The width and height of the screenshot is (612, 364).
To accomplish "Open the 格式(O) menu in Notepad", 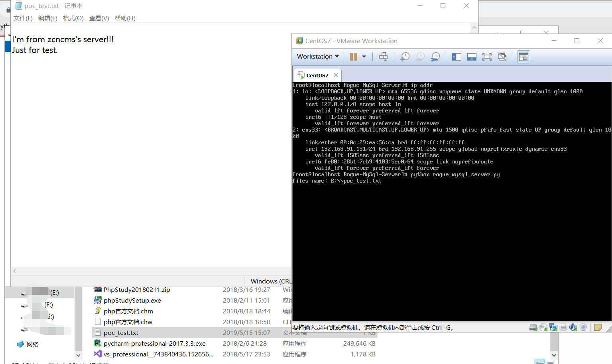I will pyautogui.click(x=73, y=18).
